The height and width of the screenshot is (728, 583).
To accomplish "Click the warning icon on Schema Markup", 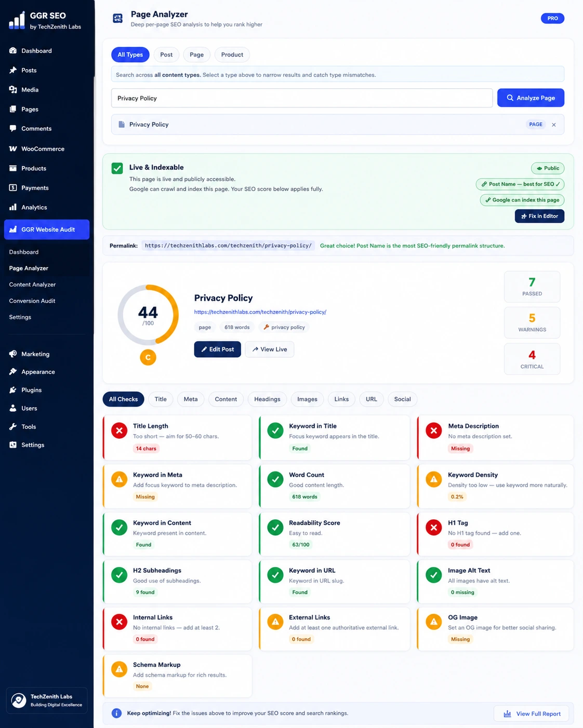I will click(120, 669).
